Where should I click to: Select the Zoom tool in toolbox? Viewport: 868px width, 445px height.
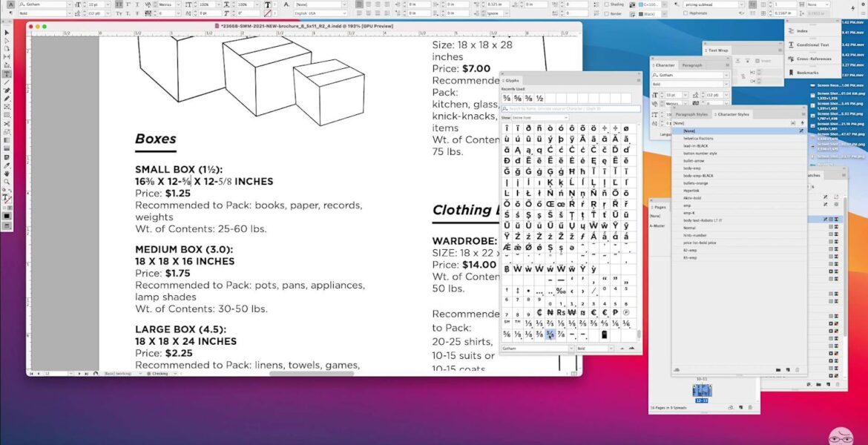(x=7, y=182)
